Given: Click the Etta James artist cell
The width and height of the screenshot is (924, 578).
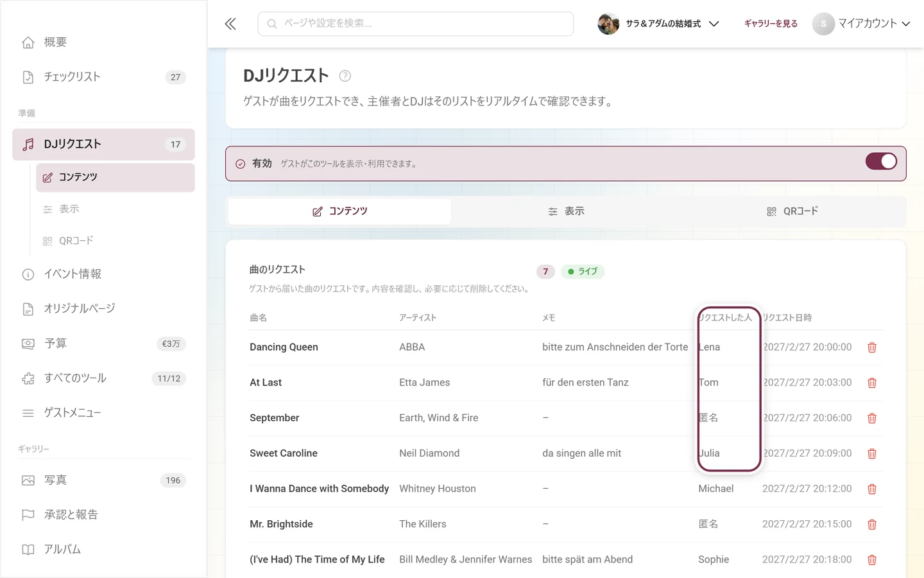Looking at the screenshot, I should click(425, 383).
